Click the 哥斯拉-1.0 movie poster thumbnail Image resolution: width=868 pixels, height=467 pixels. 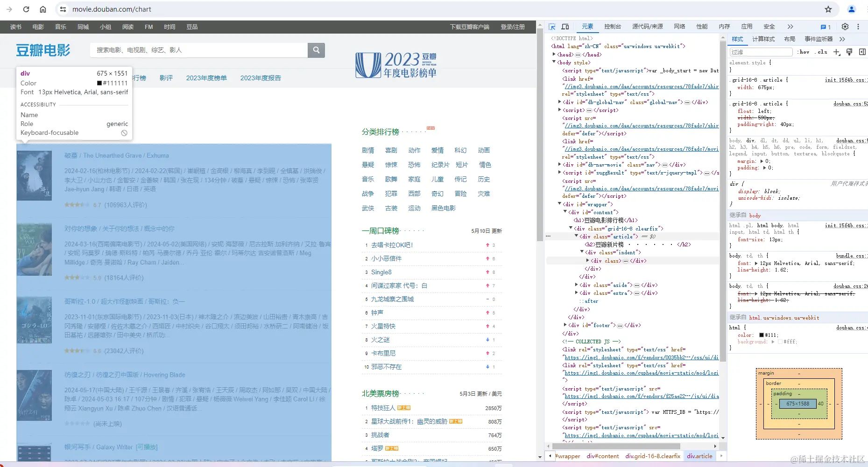point(34,320)
